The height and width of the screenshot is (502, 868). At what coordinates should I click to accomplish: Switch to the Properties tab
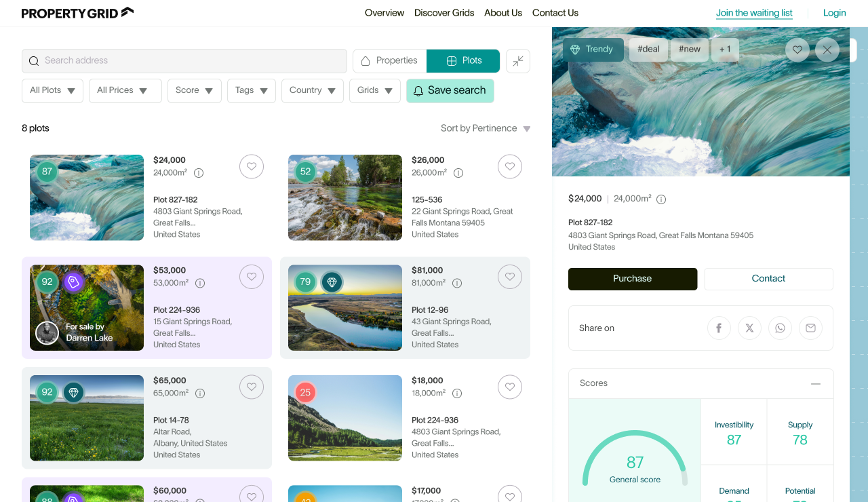click(390, 61)
